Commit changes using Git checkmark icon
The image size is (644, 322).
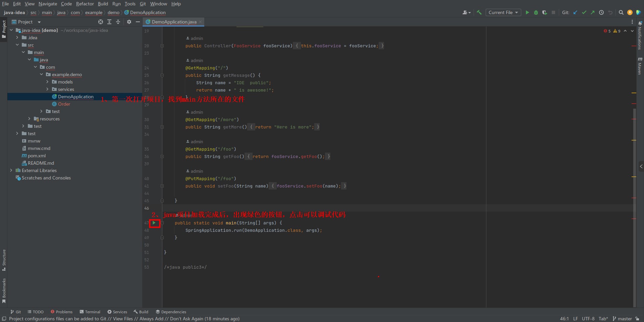(x=584, y=12)
